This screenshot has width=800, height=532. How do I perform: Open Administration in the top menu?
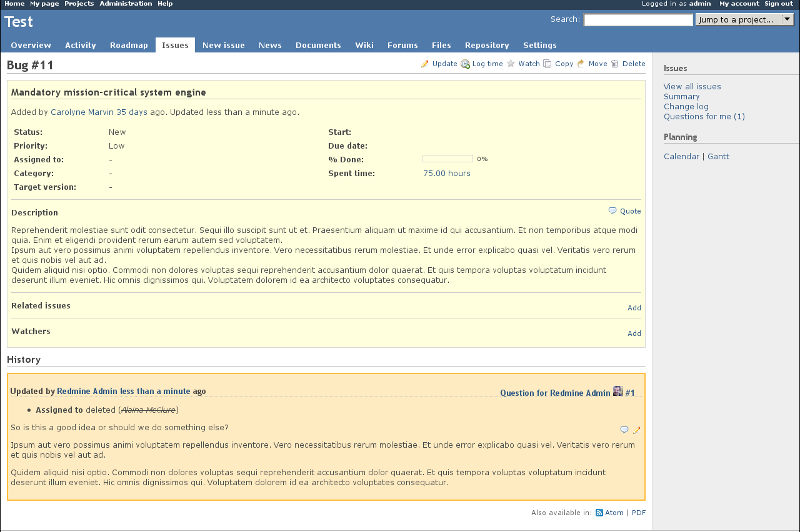click(x=126, y=4)
